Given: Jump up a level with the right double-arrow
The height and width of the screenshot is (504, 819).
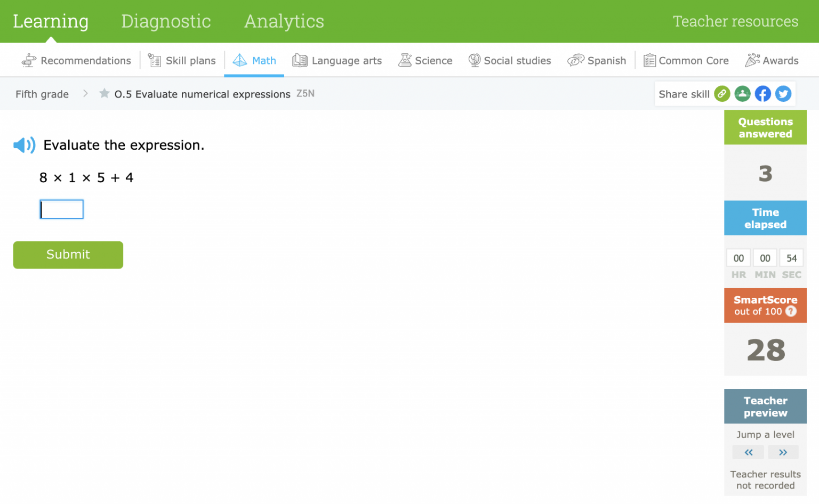Looking at the screenshot, I should tap(783, 452).
